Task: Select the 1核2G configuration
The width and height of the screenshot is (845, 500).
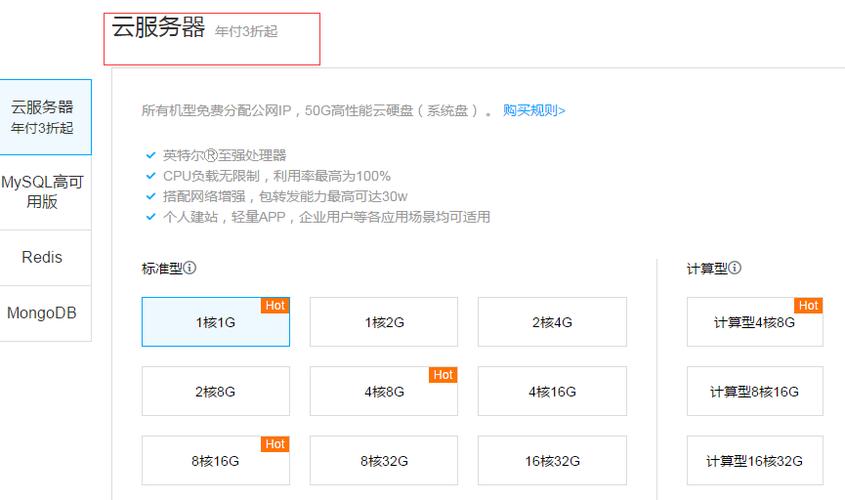Action: tap(384, 322)
